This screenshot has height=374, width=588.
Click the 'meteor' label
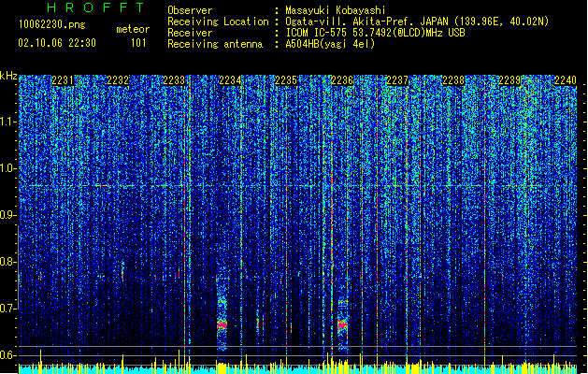133,29
